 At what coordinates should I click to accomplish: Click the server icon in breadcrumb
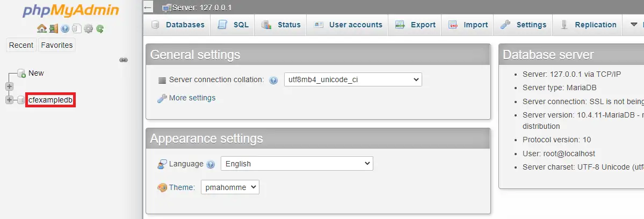pyautogui.click(x=167, y=8)
